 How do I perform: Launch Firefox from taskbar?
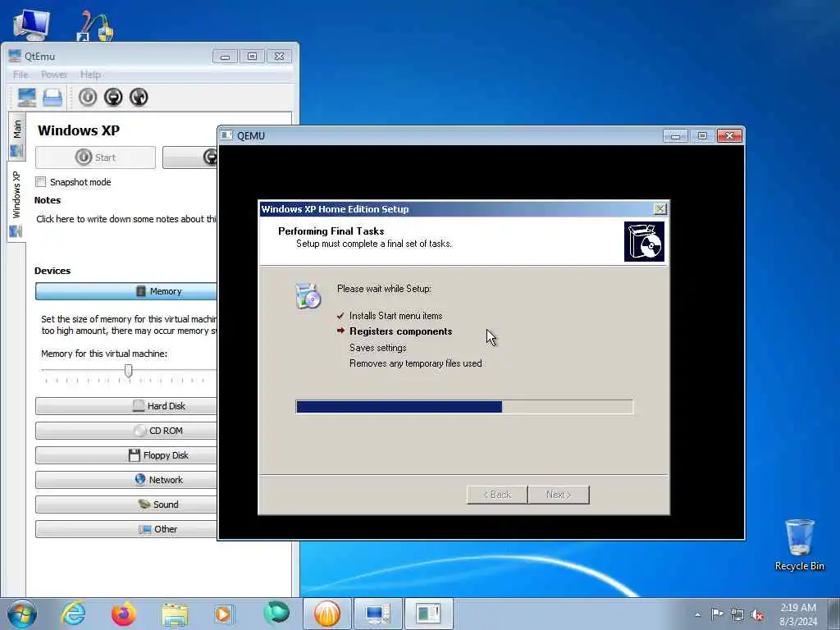pos(123,614)
